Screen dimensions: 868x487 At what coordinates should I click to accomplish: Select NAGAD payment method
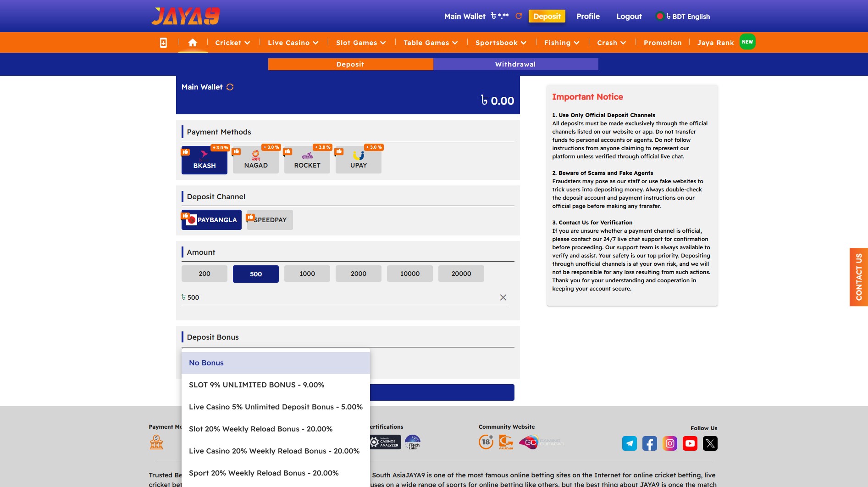[256, 160]
